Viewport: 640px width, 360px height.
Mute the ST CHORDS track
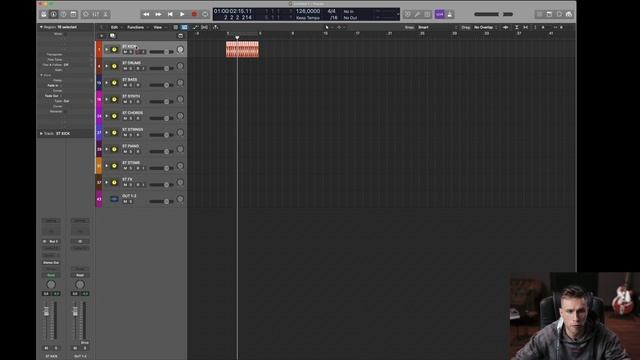(x=125, y=118)
